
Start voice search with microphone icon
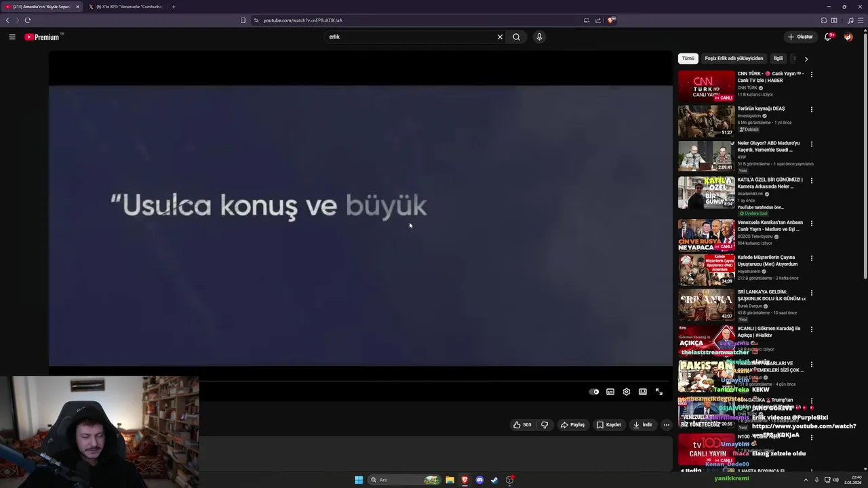(x=539, y=37)
